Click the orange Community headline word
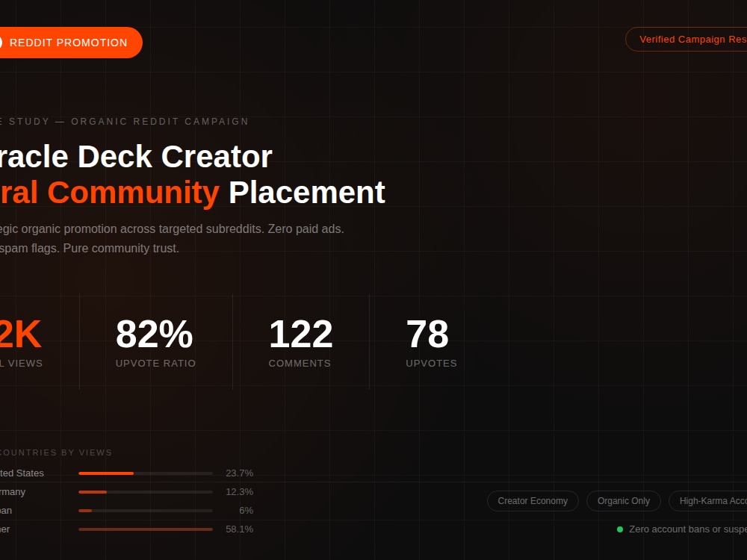Viewport: 747px width, 560px height. (134, 193)
